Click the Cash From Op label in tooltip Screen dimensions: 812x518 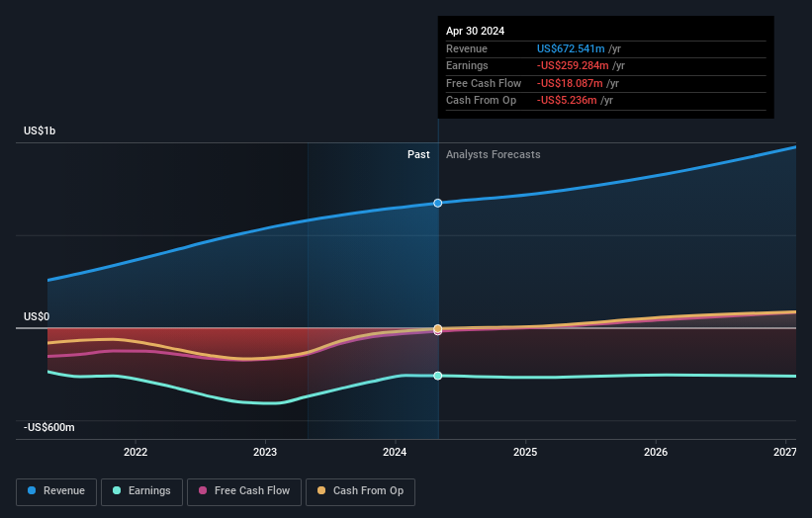pyautogui.click(x=481, y=101)
